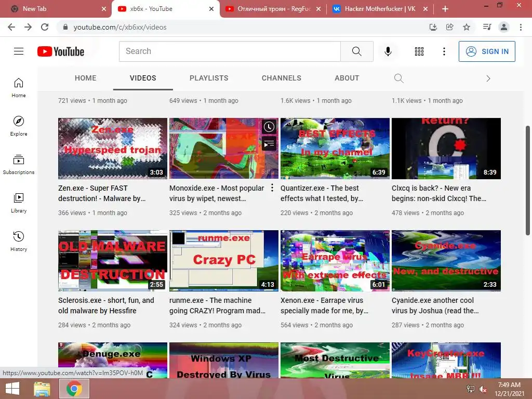532x399 pixels.
Task: Open runme.exe video title link
Action: (217, 305)
